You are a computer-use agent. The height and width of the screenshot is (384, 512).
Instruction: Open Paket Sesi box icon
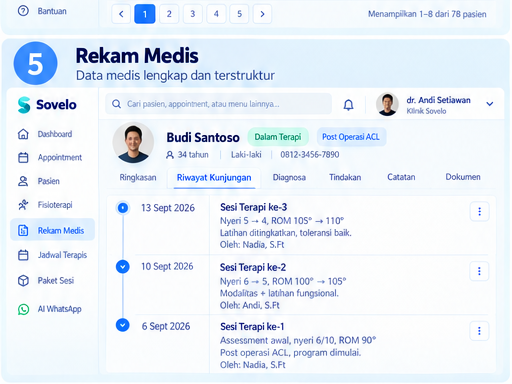coord(23,281)
